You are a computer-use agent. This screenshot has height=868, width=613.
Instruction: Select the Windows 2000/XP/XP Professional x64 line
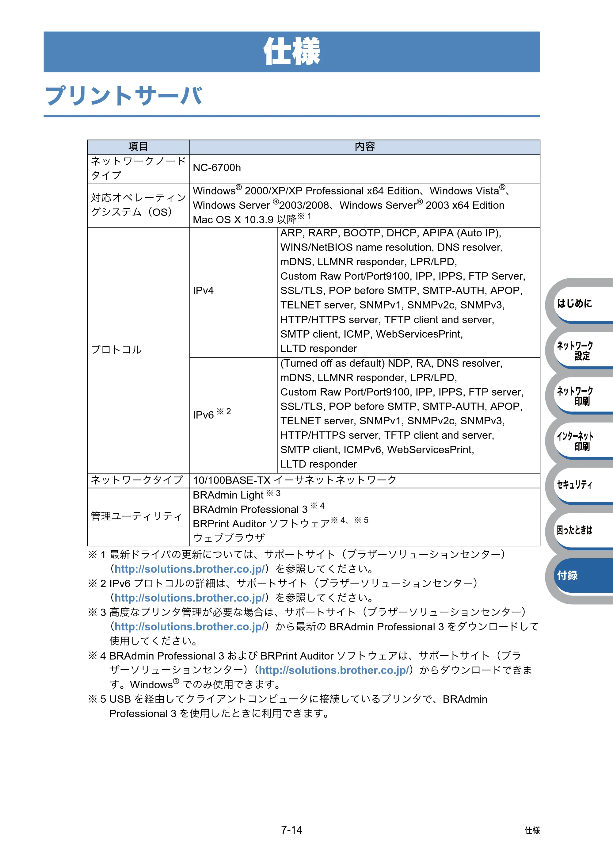(352, 190)
